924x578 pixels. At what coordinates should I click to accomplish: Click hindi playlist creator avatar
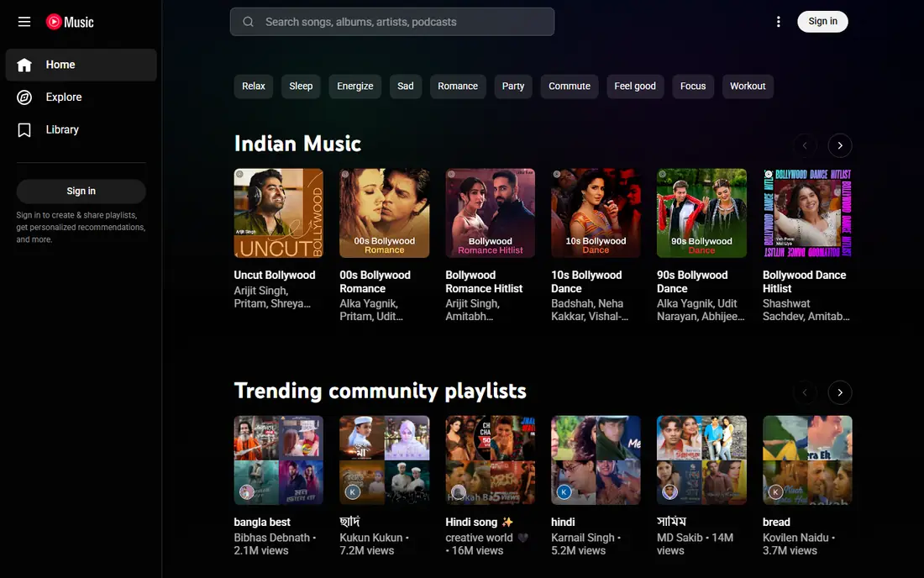point(564,491)
